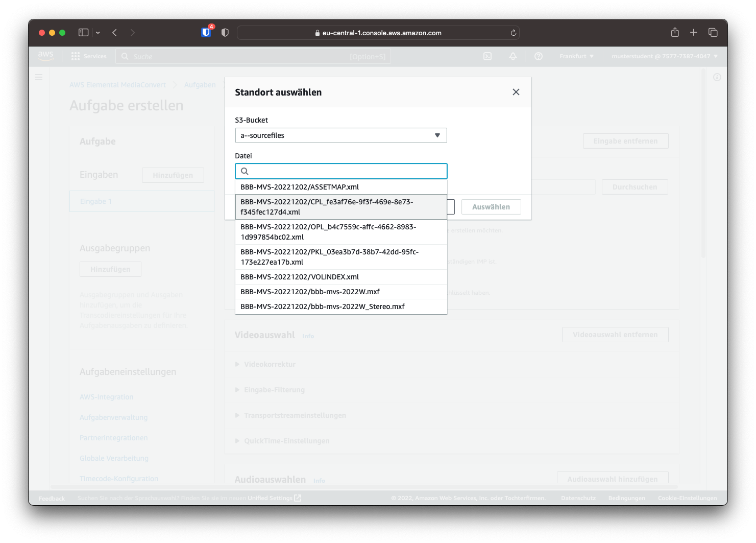Open the AWS help question mark icon
Image resolution: width=756 pixels, height=543 pixels.
coord(539,56)
